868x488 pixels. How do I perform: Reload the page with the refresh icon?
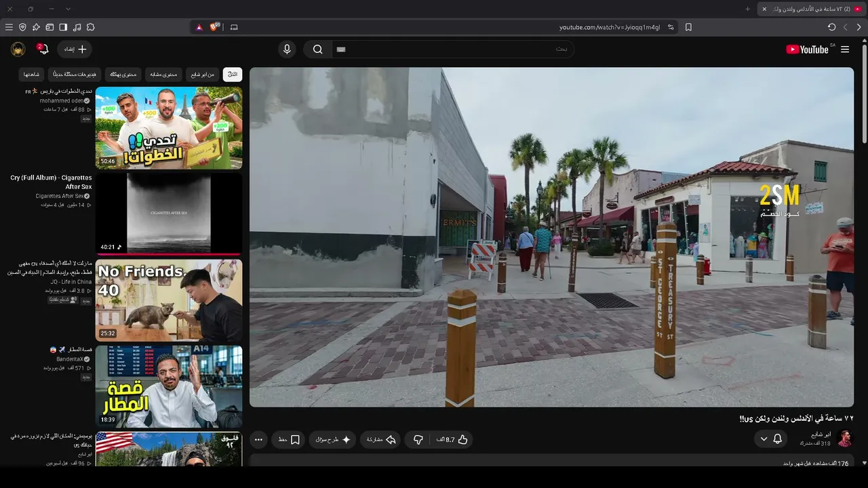tap(831, 27)
